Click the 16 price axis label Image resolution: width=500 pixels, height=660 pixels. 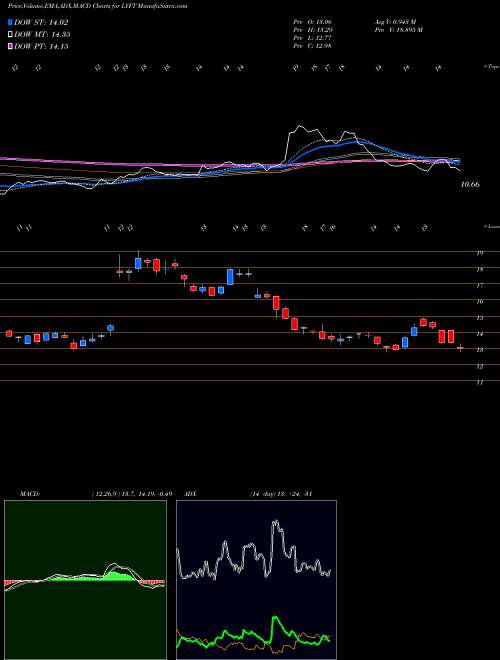[x=479, y=301]
